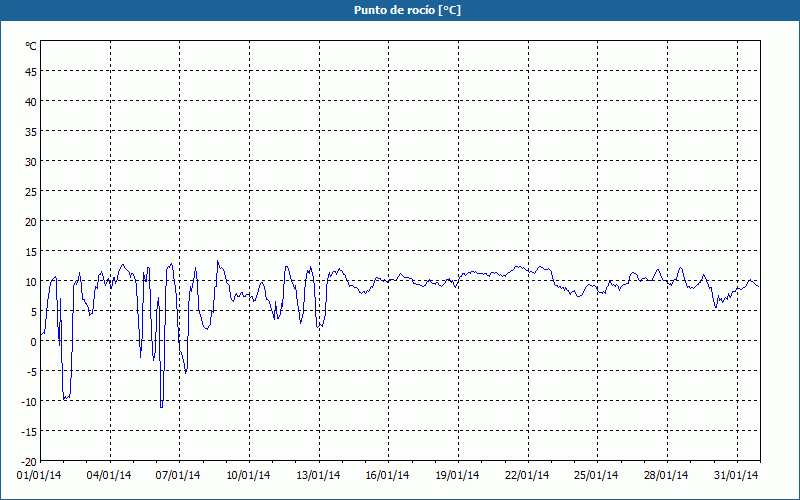Click the 31/01/14 date label

tap(736, 476)
